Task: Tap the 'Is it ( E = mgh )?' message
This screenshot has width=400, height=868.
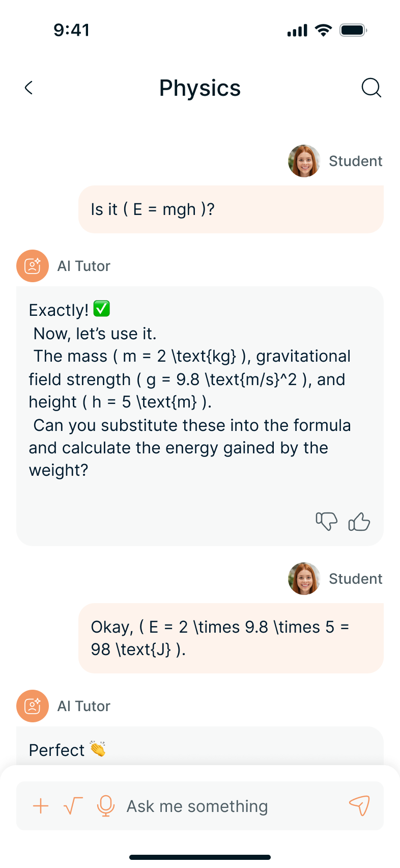Action: pos(231,209)
